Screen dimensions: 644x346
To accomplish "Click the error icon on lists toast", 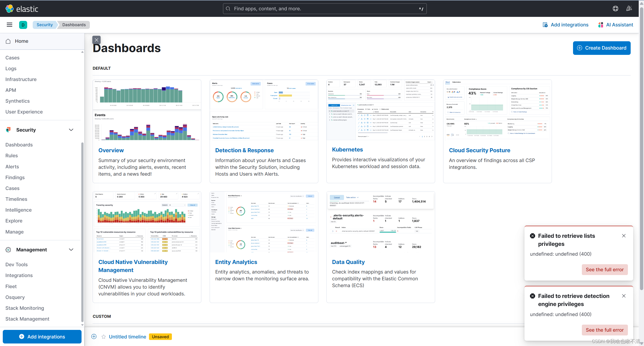I will 533,236.
